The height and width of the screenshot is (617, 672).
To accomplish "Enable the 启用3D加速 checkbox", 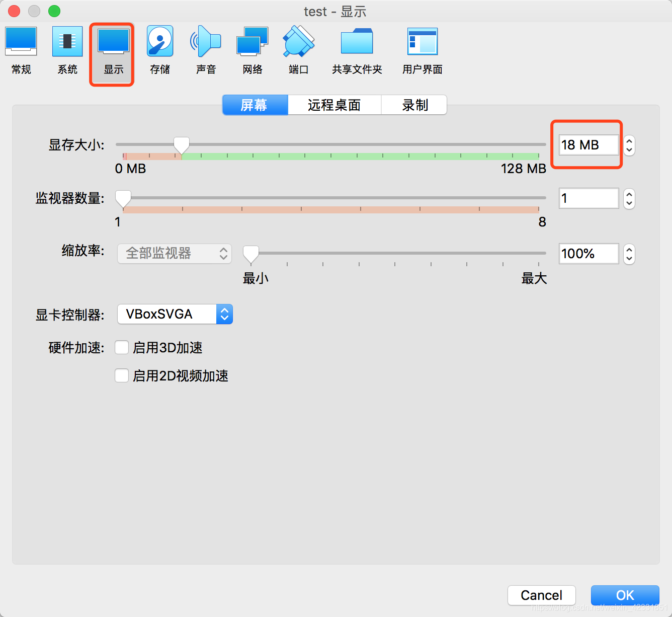I will point(122,348).
